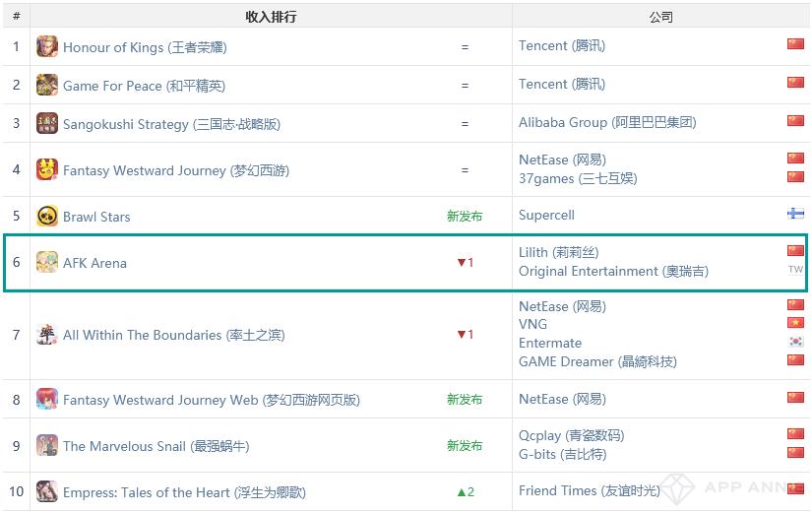812x513 pixels.
Task: Click the 公司 column header
Action: pos(661,17)
